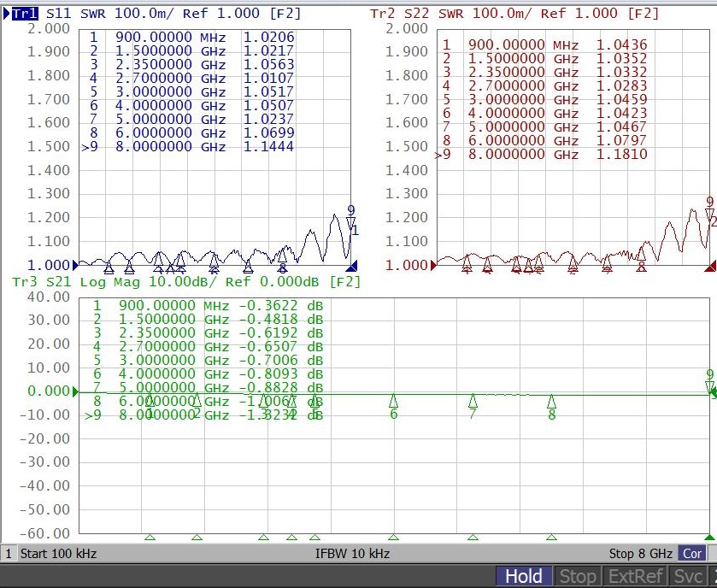Open Tr2 S22 SWR trace header
The image size is (717, 588).
(514, 14)
